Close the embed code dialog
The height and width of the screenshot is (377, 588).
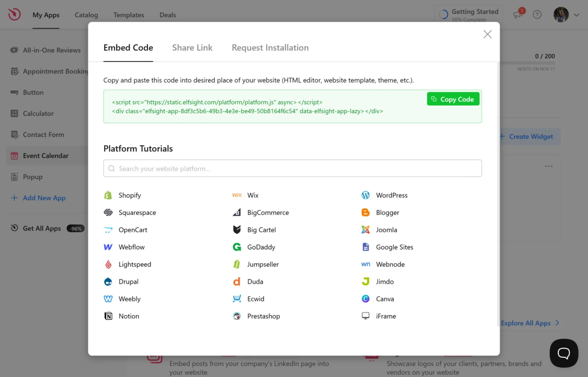tap(487, 34)
